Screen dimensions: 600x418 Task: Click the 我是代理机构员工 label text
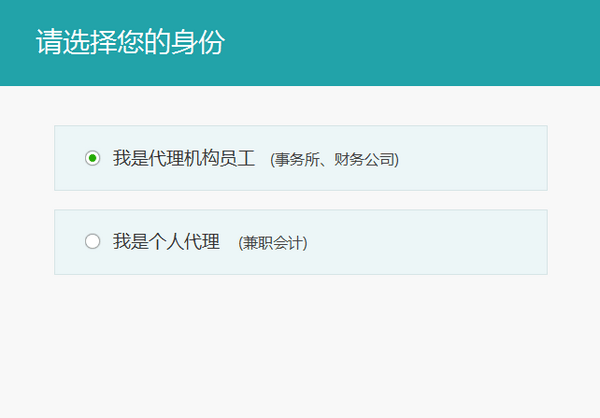click(x=184, y=158)
